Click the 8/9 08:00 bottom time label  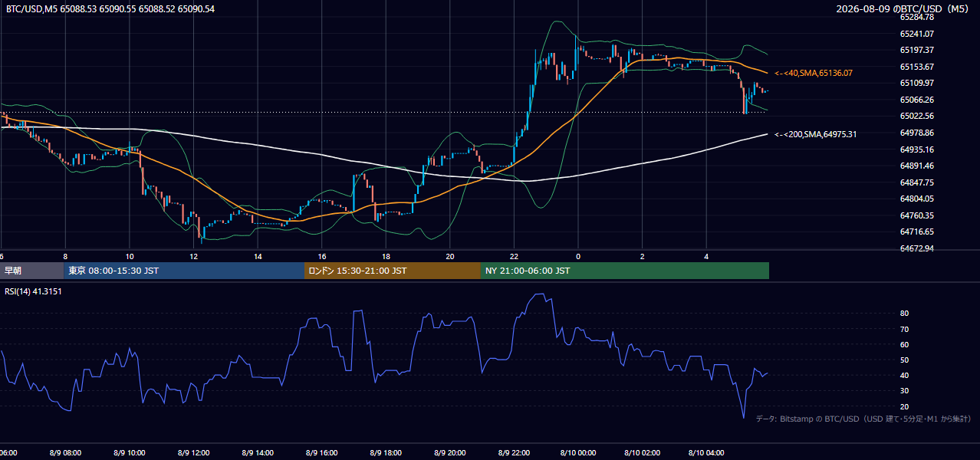[x=65, y=453]
